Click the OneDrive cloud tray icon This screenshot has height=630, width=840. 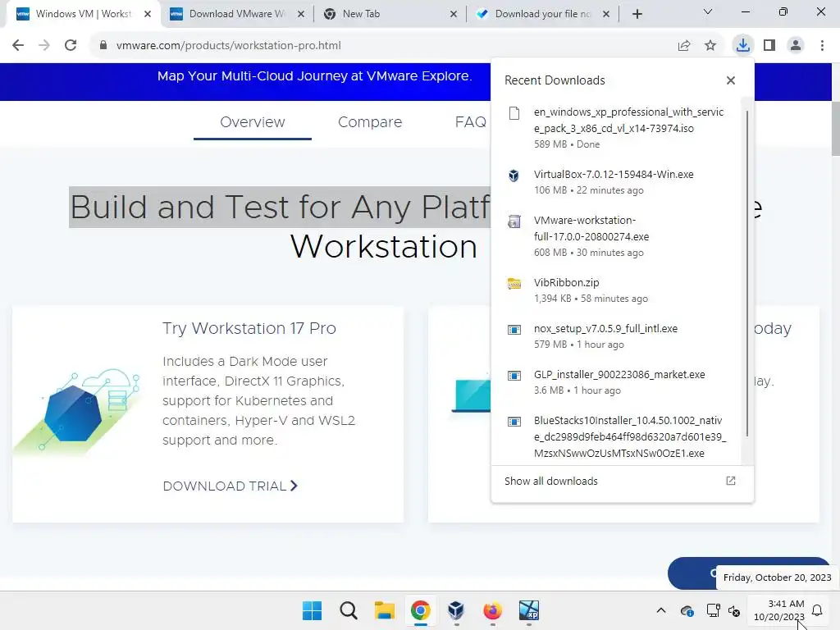pyautogui.click(x=687, y=610)
